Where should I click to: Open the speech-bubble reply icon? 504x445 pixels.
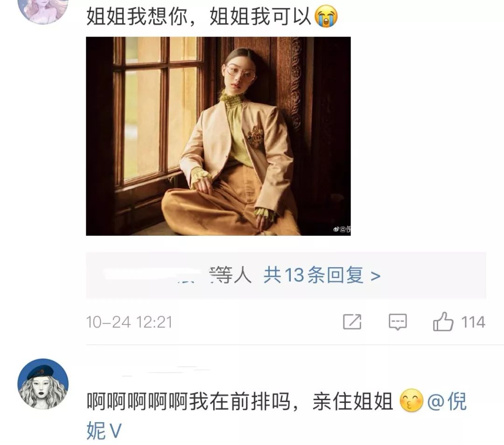398,322
